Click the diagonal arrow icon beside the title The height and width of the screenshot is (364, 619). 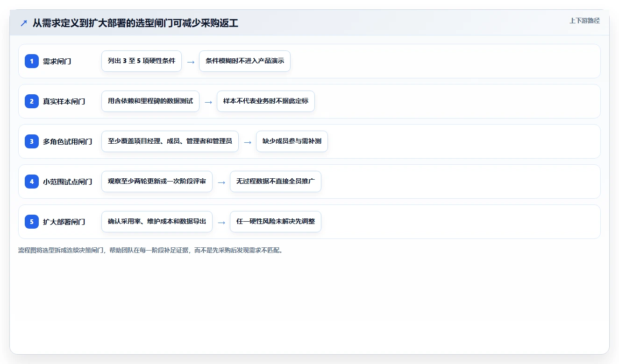[24, 23]
